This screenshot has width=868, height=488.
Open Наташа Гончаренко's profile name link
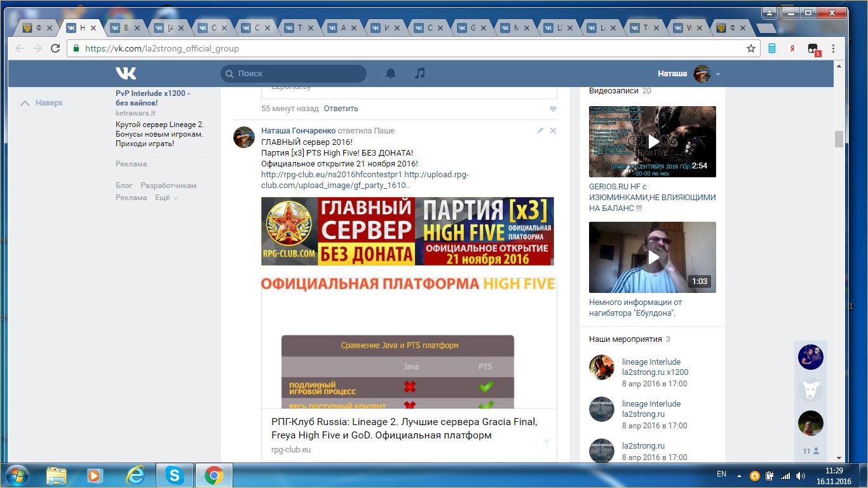pyautogui.click(x=298, y=130)
